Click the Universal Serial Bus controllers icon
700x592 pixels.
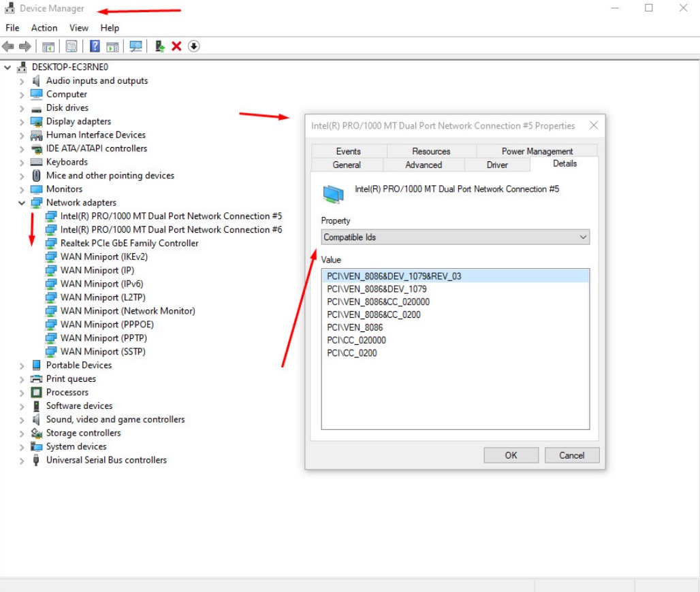[x=36, y=460]
